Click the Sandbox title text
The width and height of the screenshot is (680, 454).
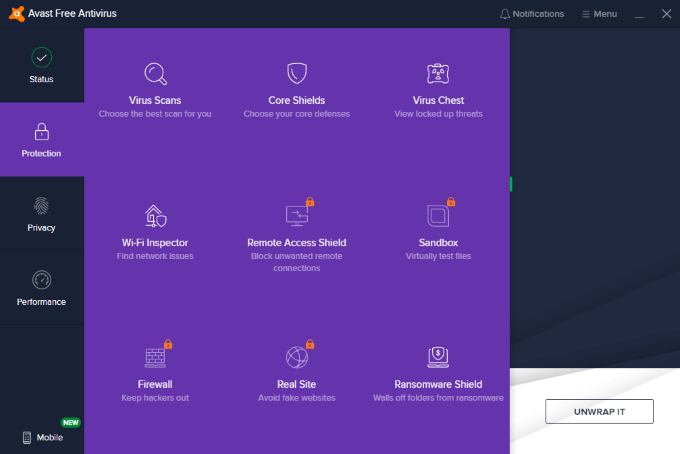438,243
